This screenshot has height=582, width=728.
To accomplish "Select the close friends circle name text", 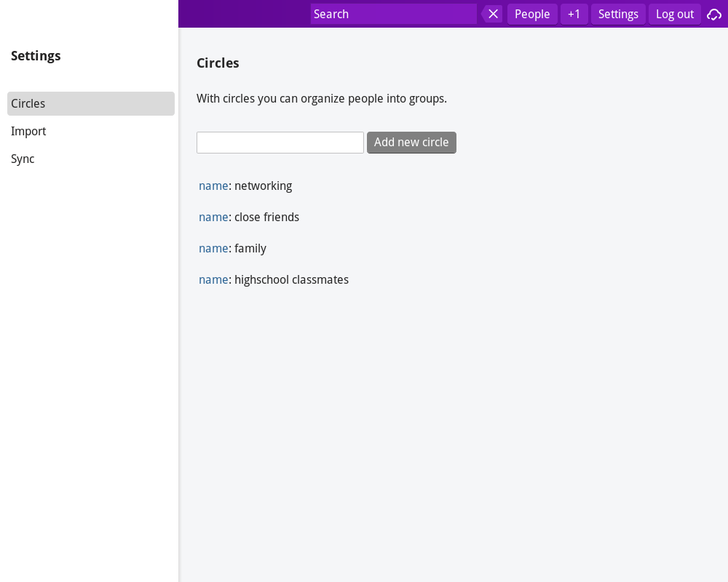I will 266,217.
